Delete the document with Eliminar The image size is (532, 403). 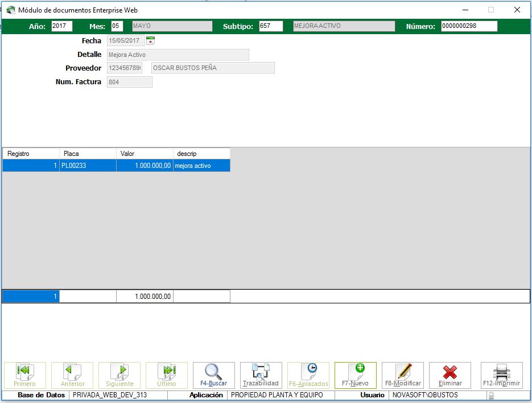click(x=450, y=375)
